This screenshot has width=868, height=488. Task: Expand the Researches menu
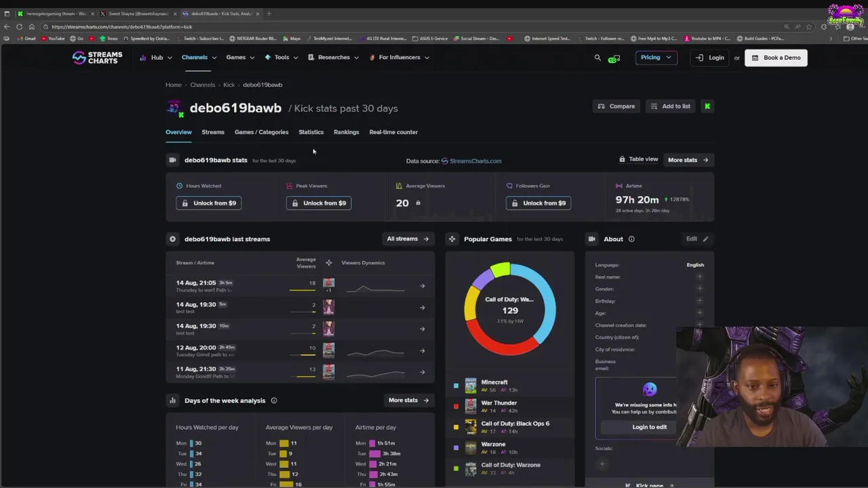click(x=334, y=58)
